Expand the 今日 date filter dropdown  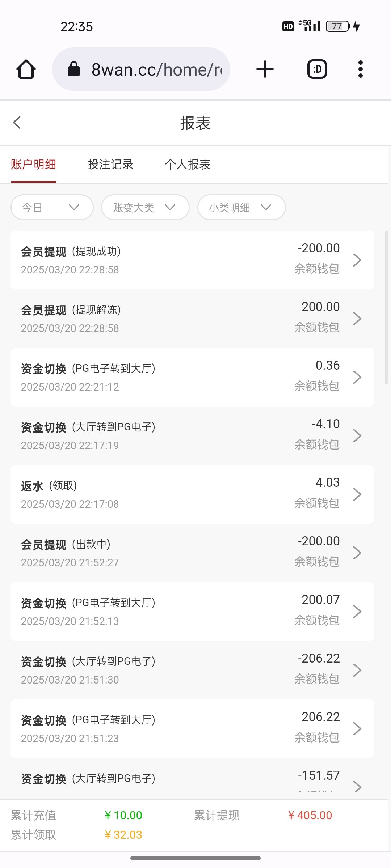point(52,207)
